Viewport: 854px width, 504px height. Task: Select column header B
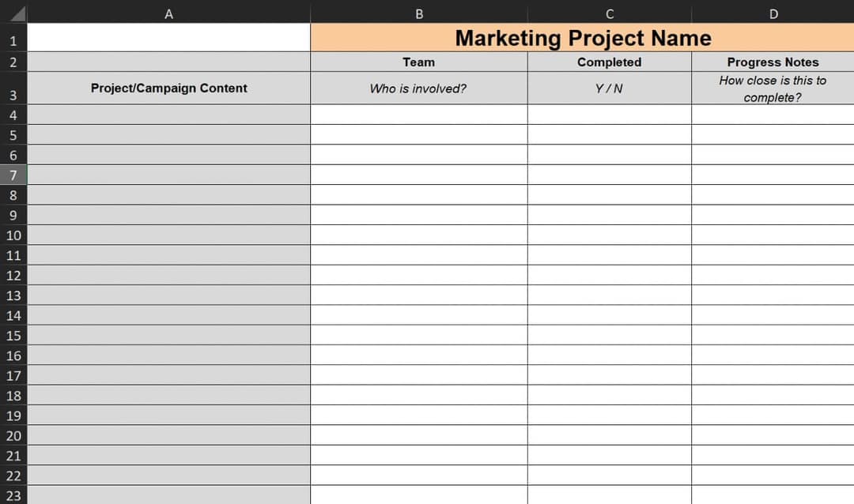(418, 13)
